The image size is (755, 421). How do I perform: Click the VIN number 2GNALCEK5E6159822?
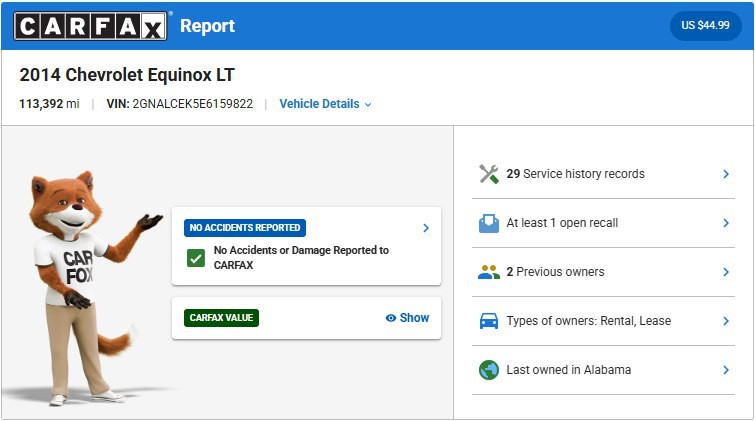(193, 104)
